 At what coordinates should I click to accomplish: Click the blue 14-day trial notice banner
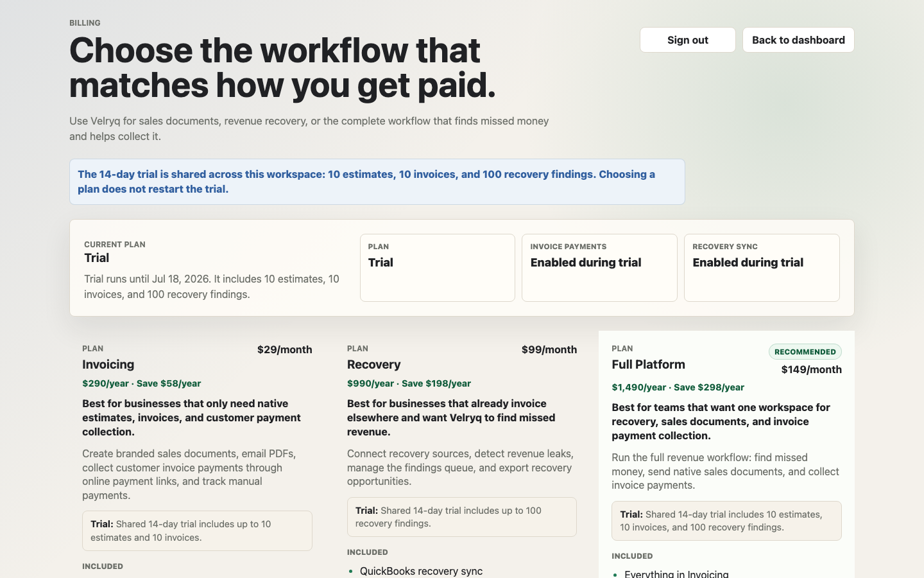377,182
